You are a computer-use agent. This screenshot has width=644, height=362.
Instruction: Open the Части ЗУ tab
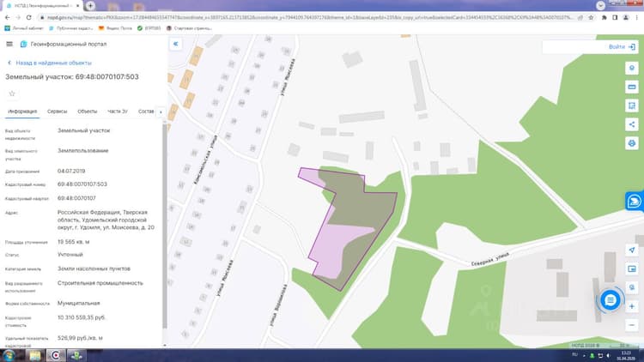[118, 112]
